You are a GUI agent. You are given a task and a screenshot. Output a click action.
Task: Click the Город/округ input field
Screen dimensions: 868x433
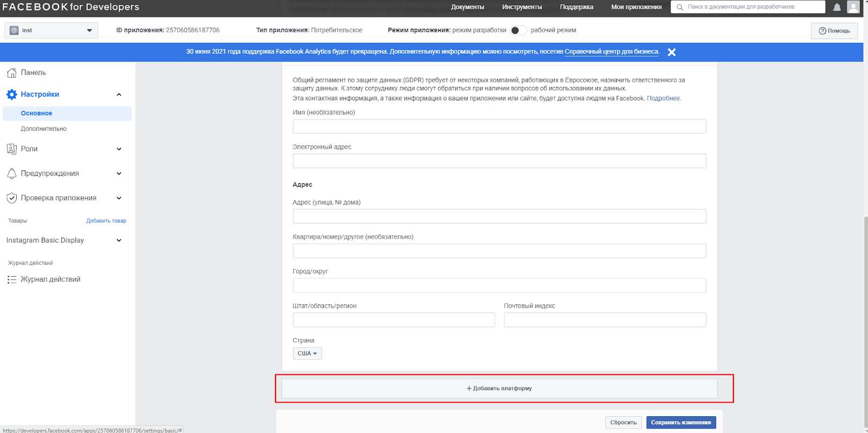pos(499,285)
